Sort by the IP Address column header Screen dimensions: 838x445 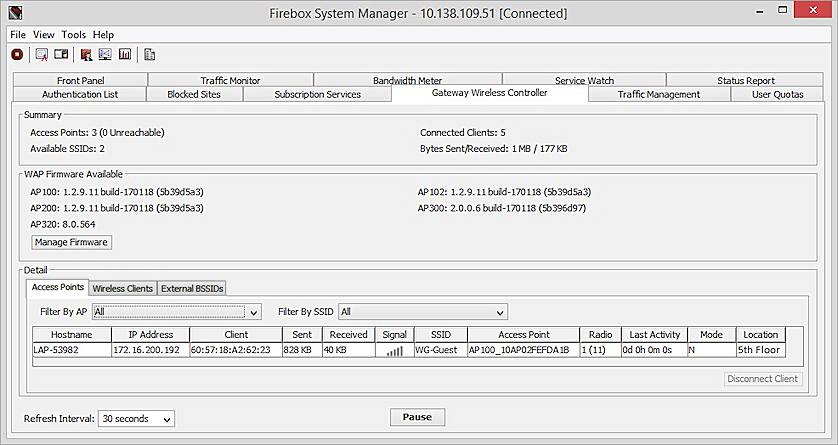point(151,335)
